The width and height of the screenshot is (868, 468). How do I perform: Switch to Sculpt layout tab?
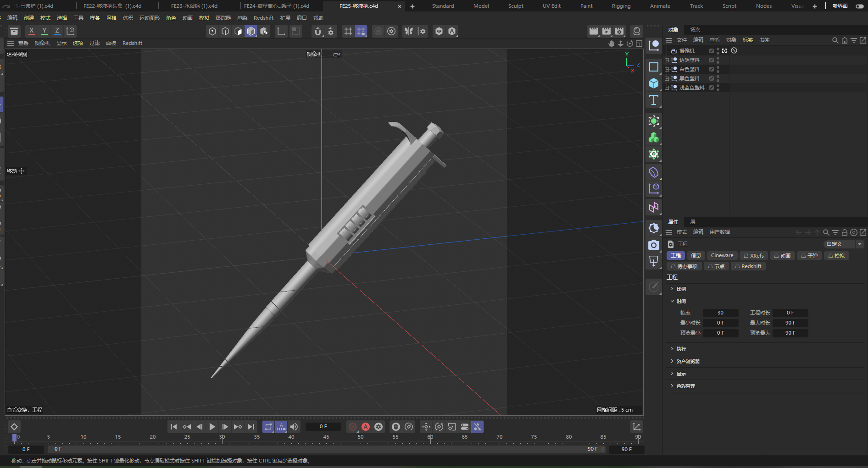coord(516,6)
